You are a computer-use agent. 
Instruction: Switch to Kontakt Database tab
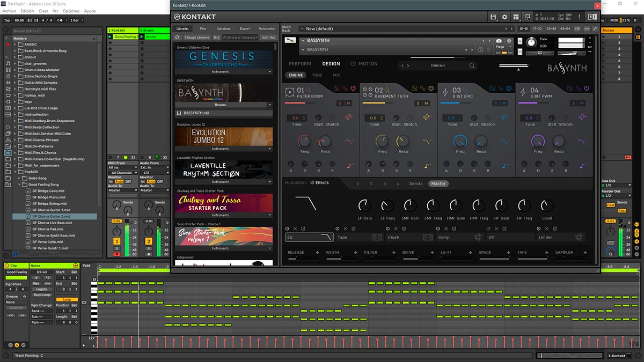(224, 28)
